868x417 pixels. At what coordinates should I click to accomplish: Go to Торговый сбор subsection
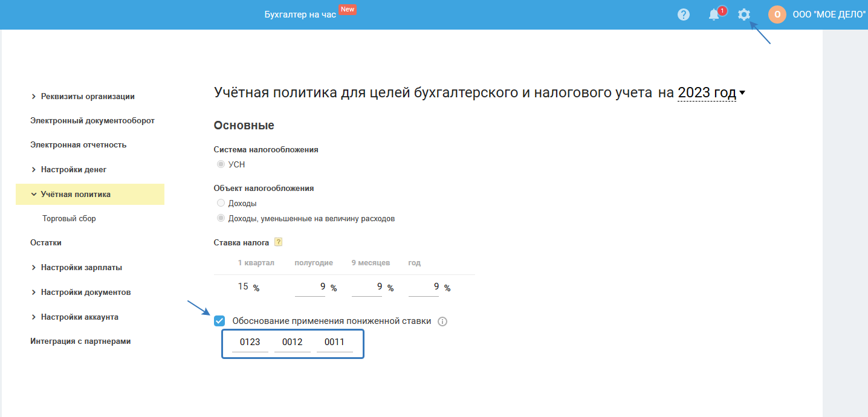pyautogui.click(x=69, y=219)
